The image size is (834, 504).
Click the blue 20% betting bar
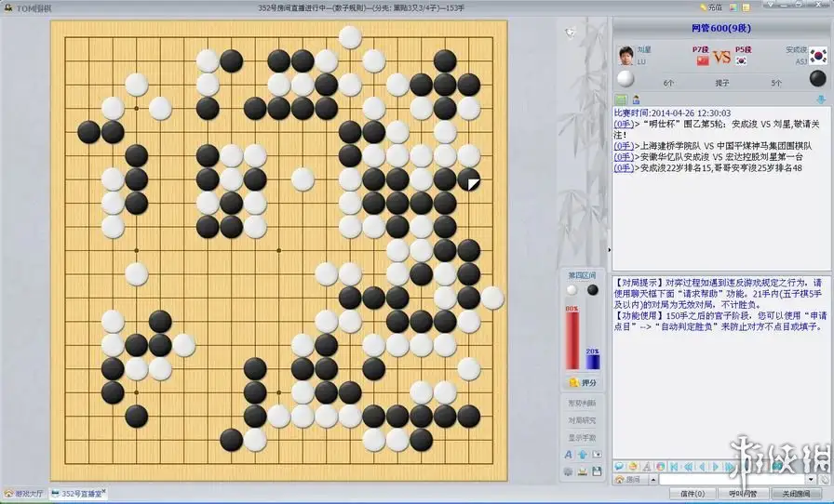point(593,362)
